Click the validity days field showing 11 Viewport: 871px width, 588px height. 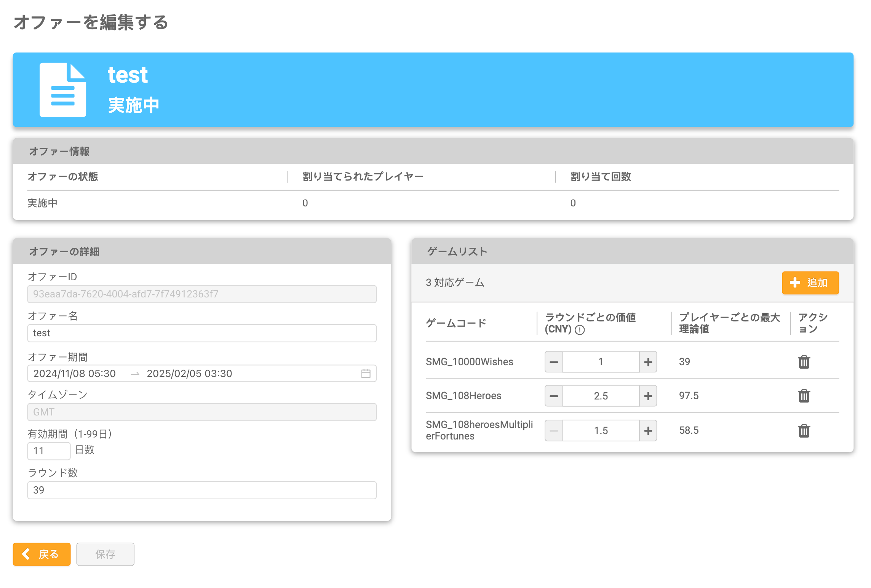click(49, 451)
